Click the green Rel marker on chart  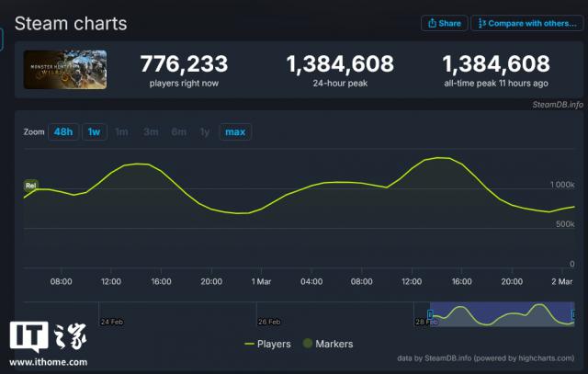(x=30, y=185)
